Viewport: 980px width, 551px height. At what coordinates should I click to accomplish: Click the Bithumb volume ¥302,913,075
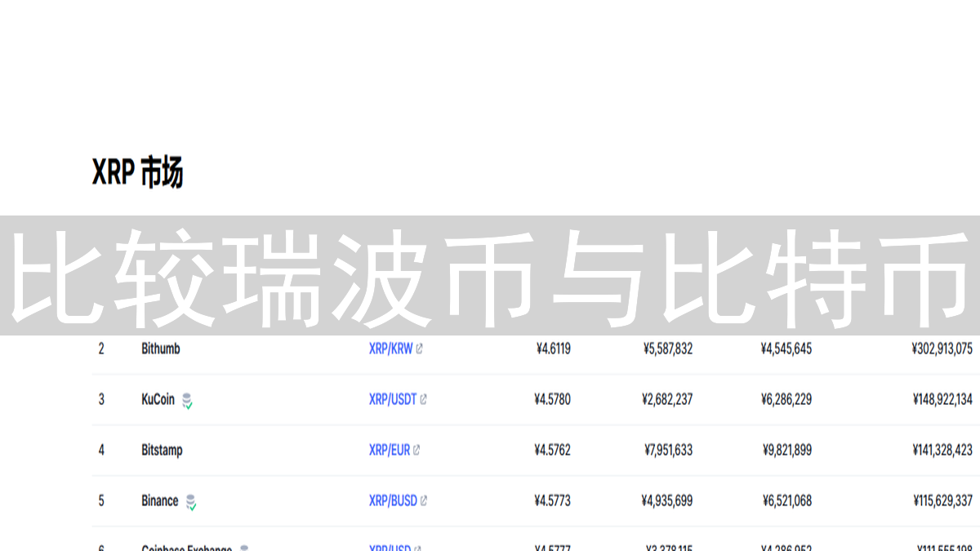click(942, 349)
